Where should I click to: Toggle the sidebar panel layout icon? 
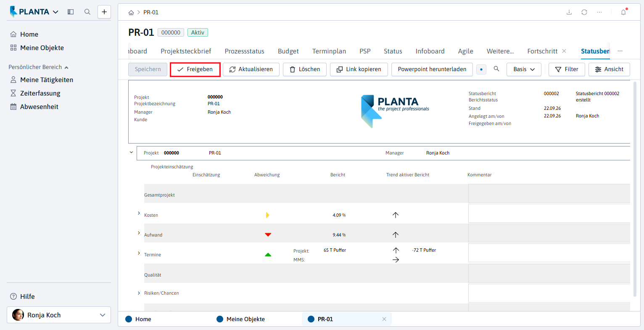tap(71, 12)
